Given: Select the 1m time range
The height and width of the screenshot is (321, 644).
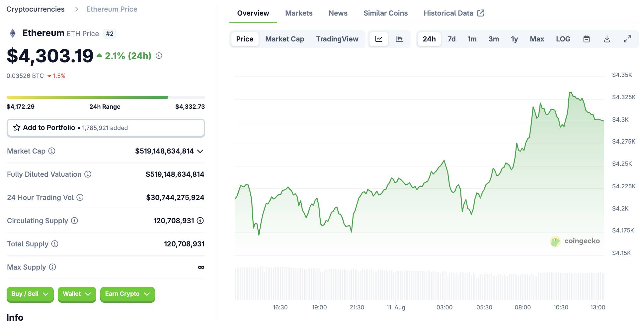Looking at the screenshot, I should (x=472, y=39).
